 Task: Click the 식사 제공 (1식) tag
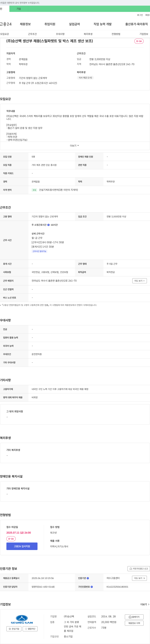pos(85,78)
